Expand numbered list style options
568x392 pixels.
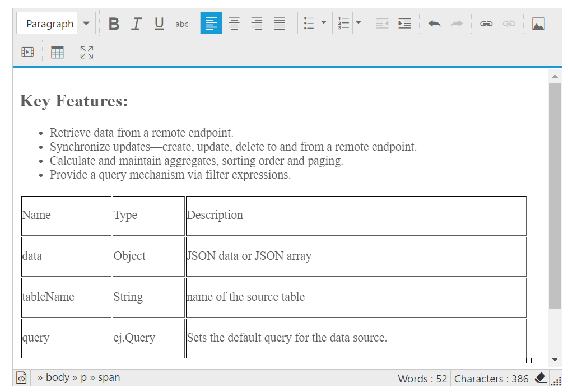359,24
